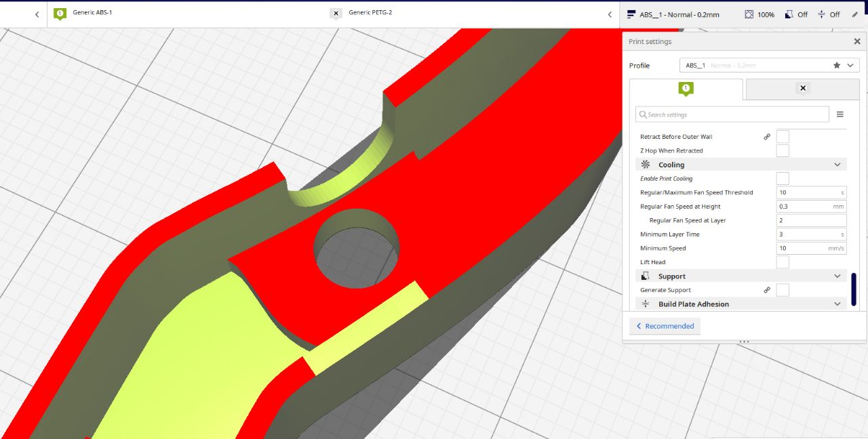Open the settings visibility hamburger menu
This screenshot has height=439, width=868.
pos(840,114)
